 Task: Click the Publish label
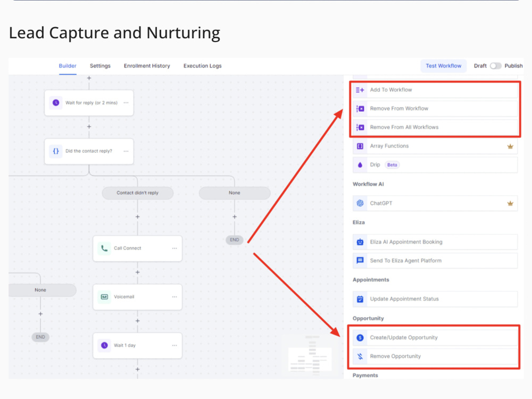coord(513,66)
